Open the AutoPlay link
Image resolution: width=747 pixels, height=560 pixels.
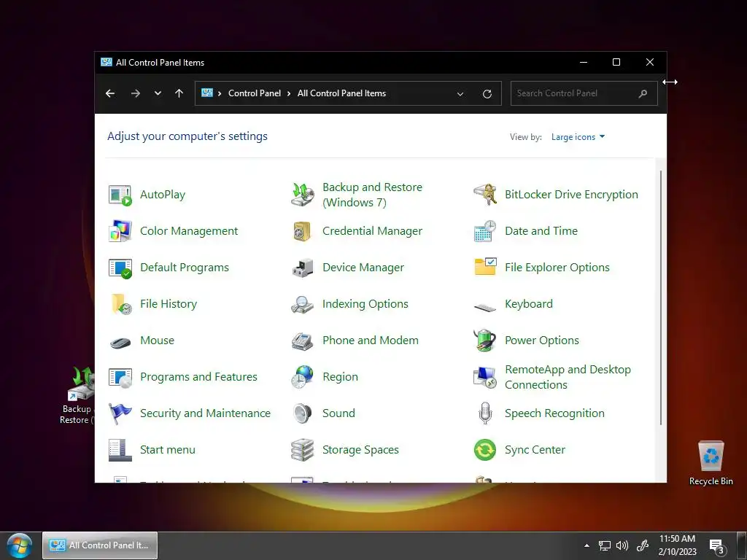pos(163,195)
